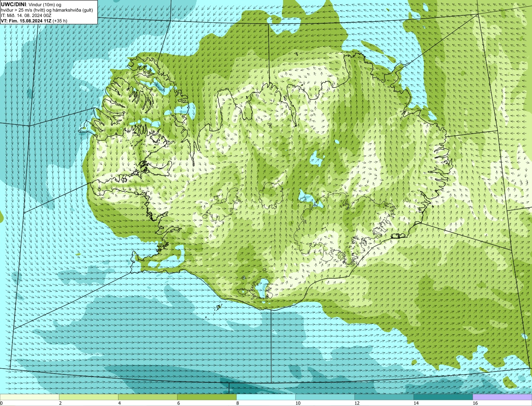Click the legend scale label "14"

pos(416,403)
